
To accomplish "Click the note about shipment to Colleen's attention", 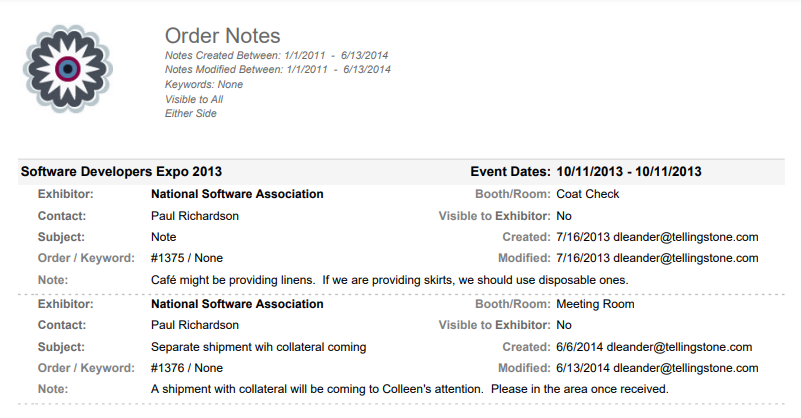I will 408,388.
